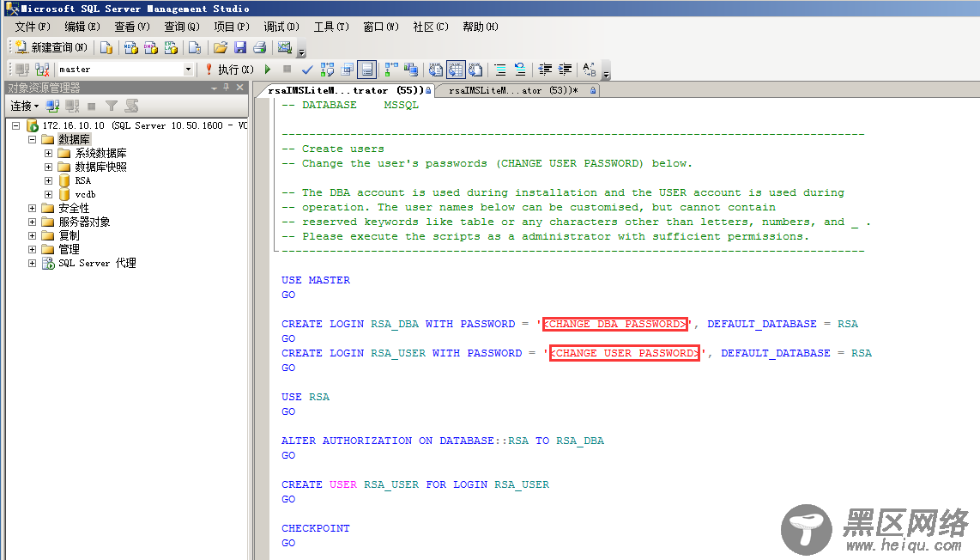
Task: Click the Open File folder icon
Action: click(220, 47)
